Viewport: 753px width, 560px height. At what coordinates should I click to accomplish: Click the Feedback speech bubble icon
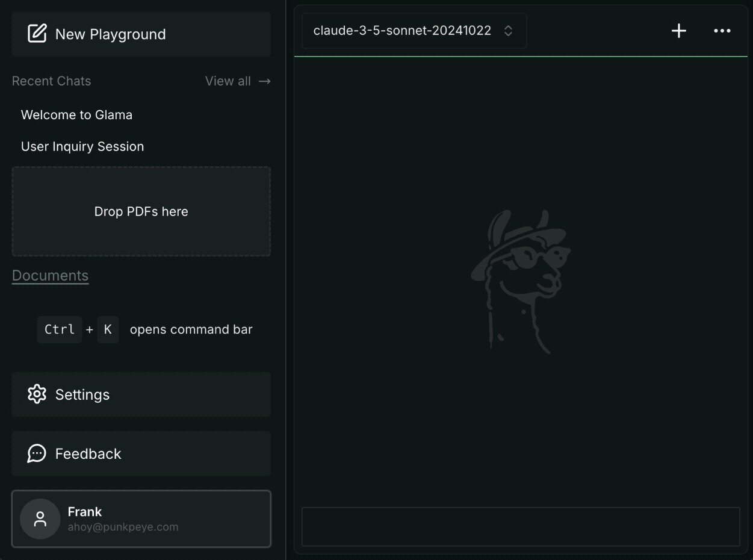tap(37, 453)
